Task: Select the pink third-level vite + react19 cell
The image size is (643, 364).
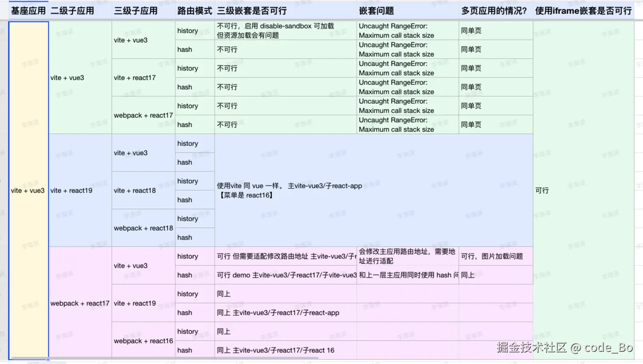Action: [x=143, y=303]
